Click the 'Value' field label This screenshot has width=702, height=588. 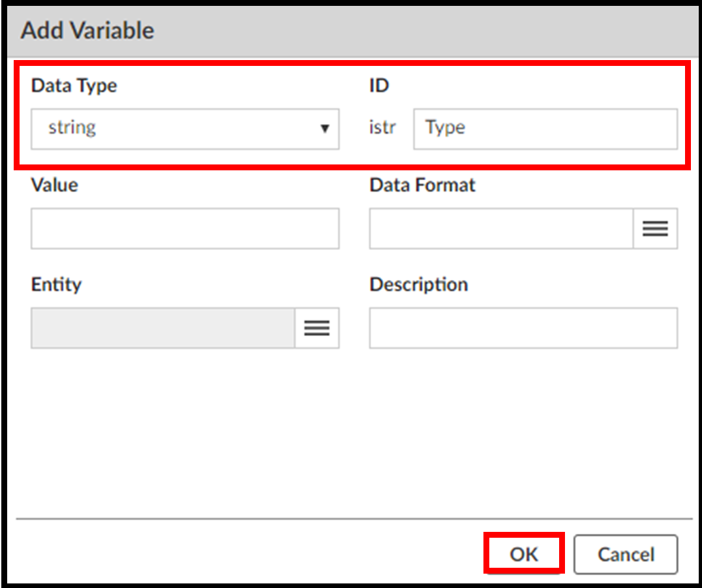click(54, 185)
